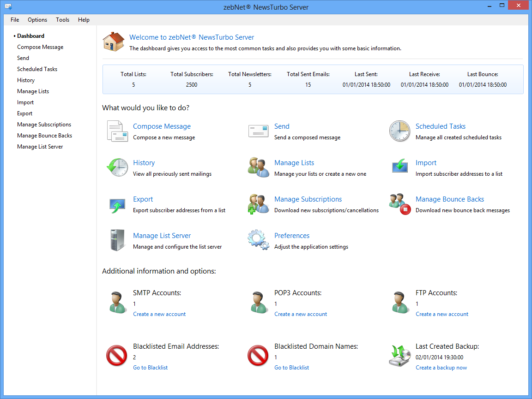This screenshot has height=399, width=532.
Task: Go to Blacklist for domain names
Action: pyautogui.click(x=291, y=368)
